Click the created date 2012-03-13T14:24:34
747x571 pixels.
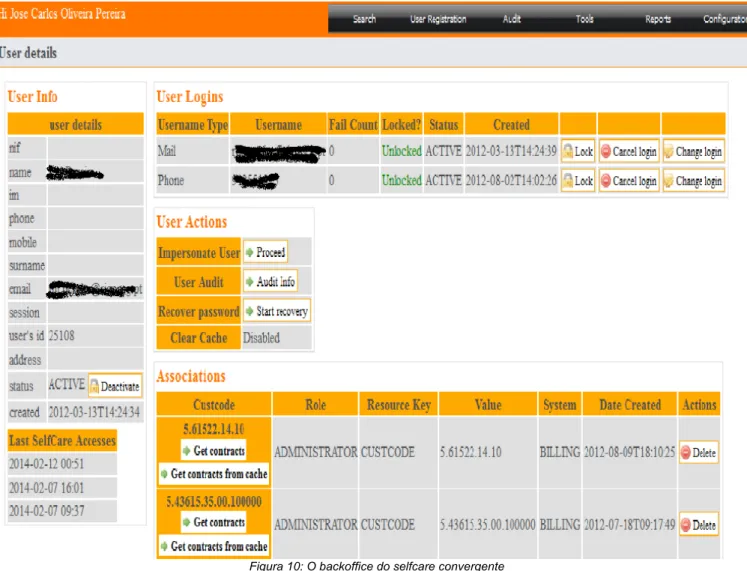pyautogui.click(x=94, y=412)
